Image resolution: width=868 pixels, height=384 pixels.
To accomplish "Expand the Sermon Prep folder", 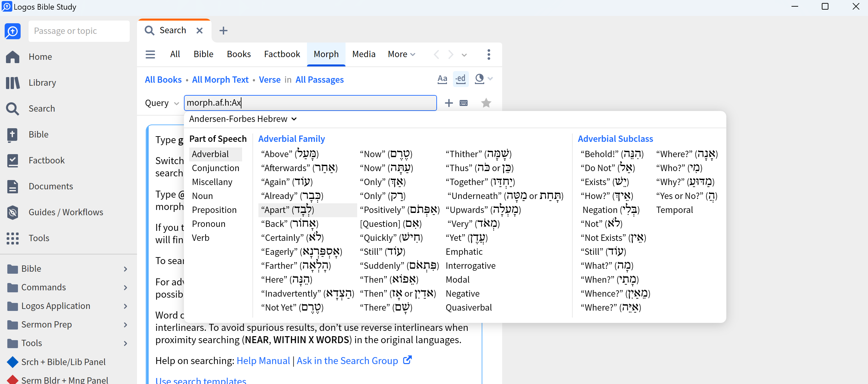I will tap(125, 325).
